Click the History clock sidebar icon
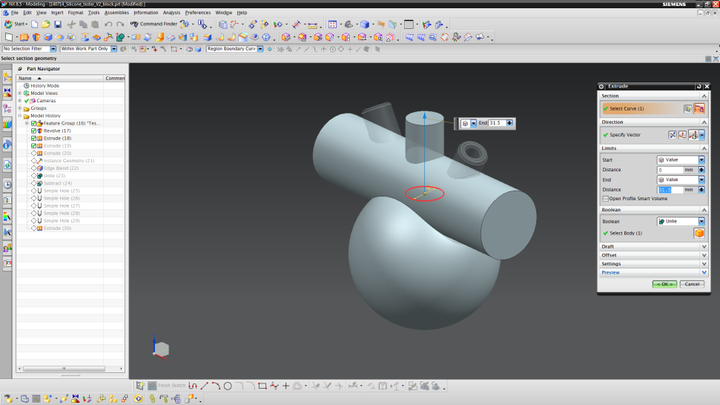Viewport: 720px width, 405px height. tap(7, 185)
